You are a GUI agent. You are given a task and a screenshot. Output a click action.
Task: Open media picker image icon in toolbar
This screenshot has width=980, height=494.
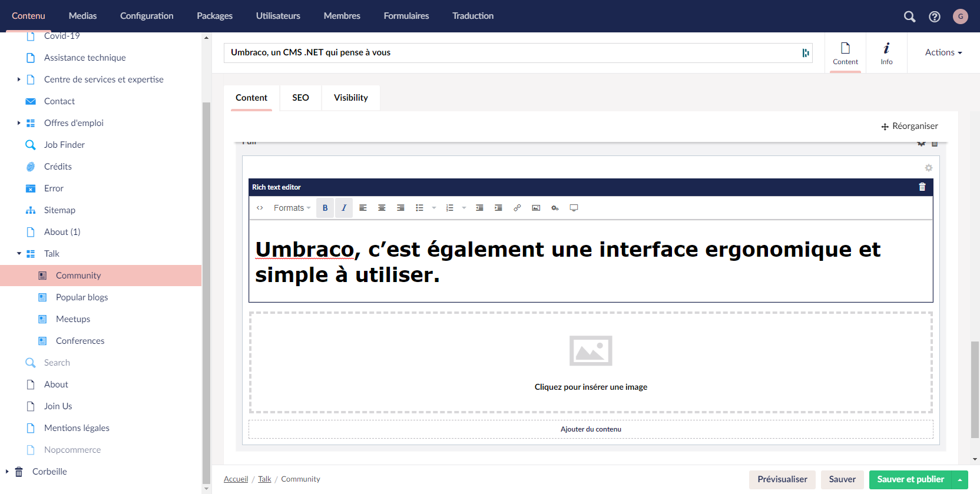(536, 208)
